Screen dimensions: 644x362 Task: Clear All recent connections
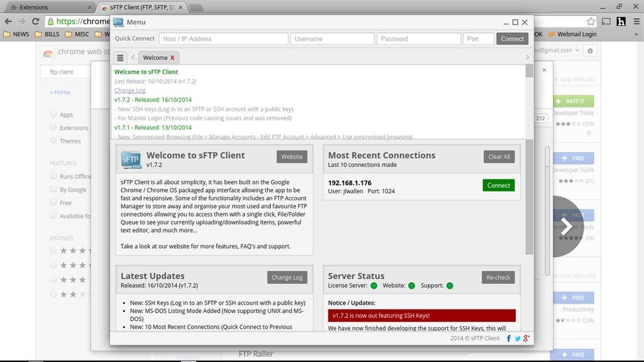click(x=499, y=157)
